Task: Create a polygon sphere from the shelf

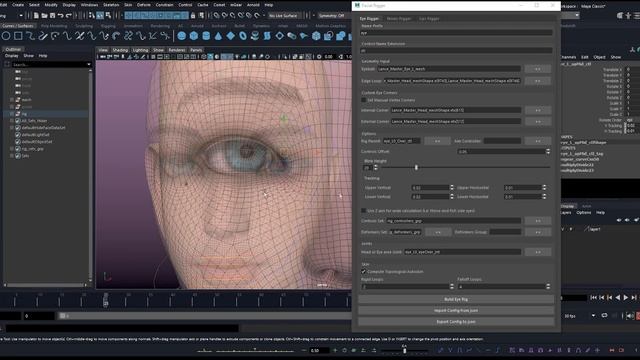Action: (x=182, y=36)
